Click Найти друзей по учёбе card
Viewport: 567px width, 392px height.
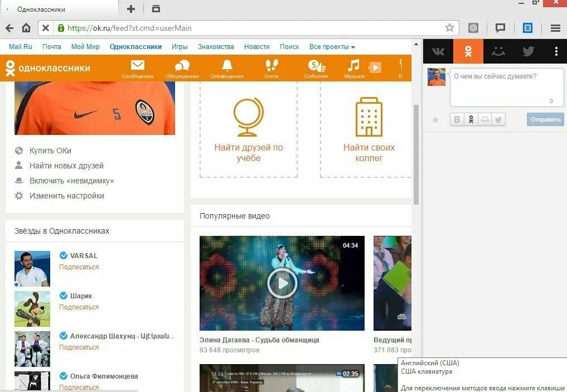pyautogui.click(x=249, y=130)
